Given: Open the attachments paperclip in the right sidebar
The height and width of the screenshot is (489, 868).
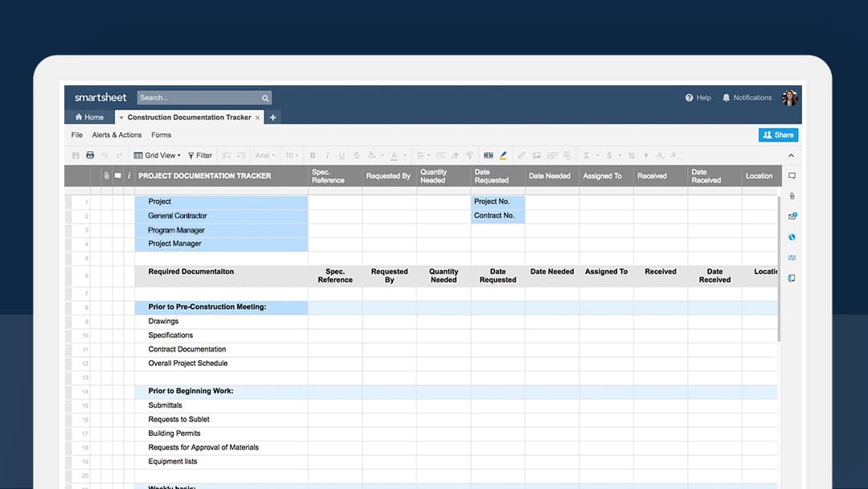Looking at the screenshot, I should pyautogui.click(x=792, y=196).
